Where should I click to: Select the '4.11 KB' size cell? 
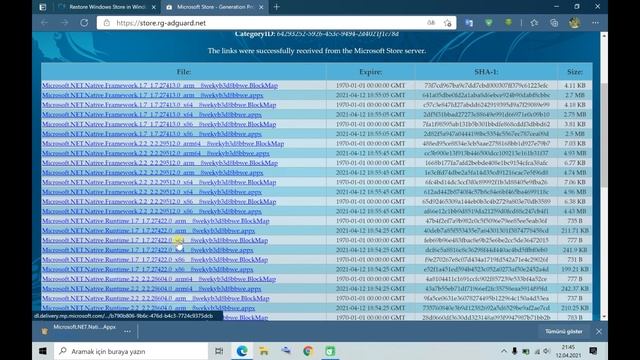pyautogui.click(x=574, y=85)
